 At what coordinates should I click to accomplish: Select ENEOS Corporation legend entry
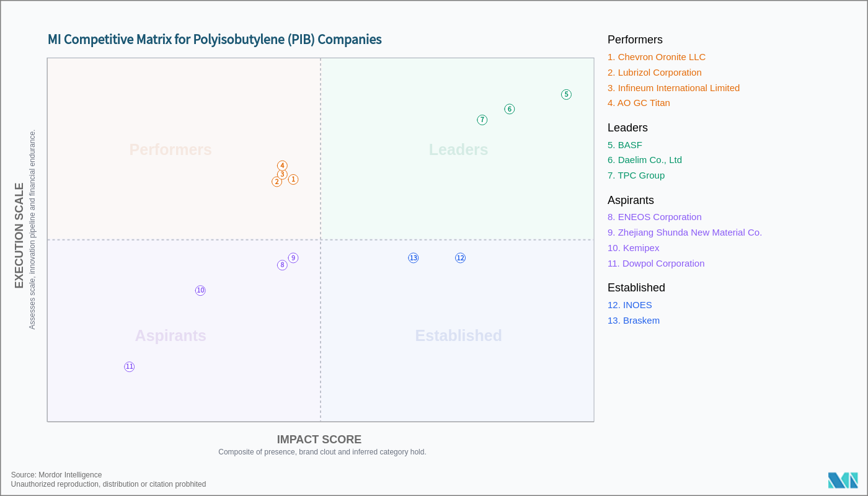click(x=655, y=217)
